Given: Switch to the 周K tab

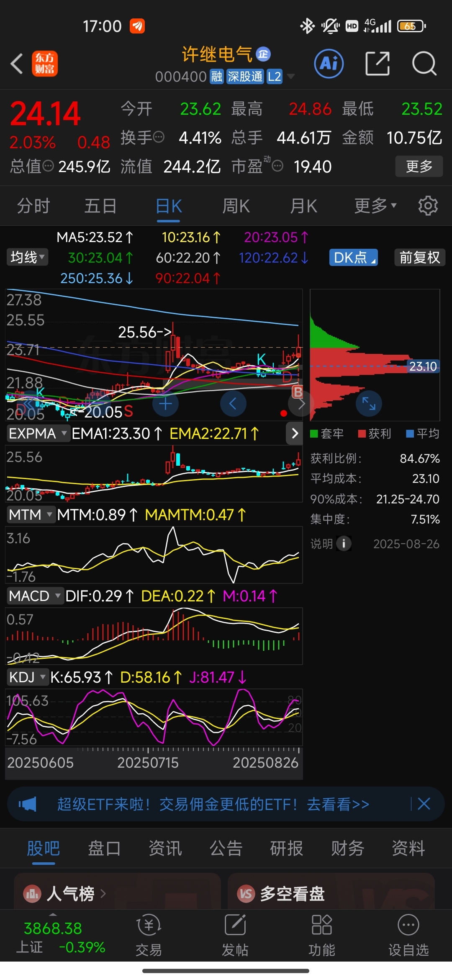Looking at the screenshot, I should 236,206.
